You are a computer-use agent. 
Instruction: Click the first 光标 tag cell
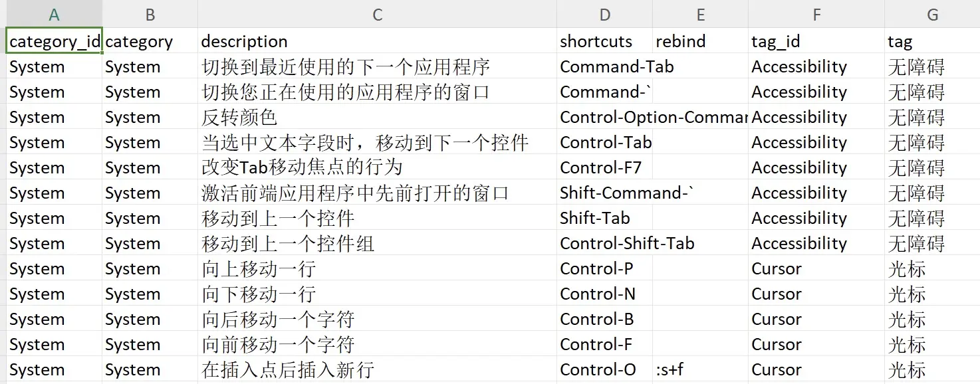932,268
